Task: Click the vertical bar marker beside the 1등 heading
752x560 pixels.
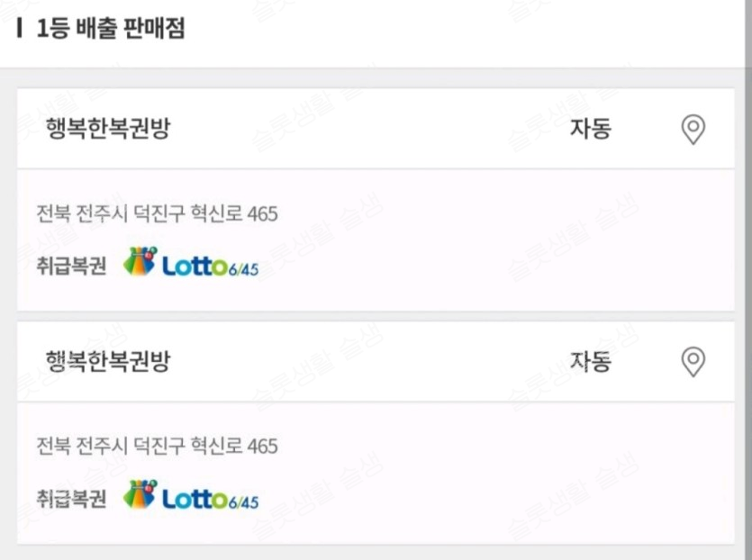Action: (x=20, y=28)
